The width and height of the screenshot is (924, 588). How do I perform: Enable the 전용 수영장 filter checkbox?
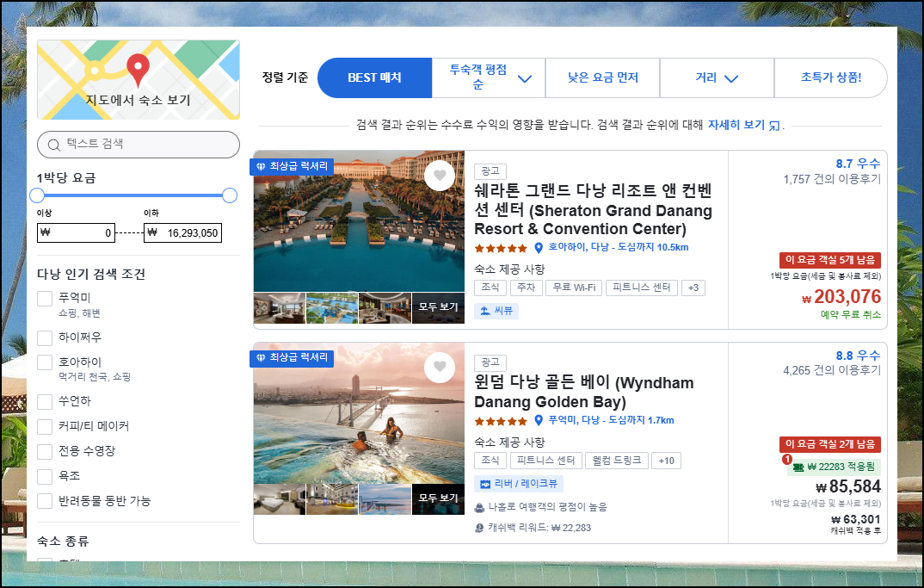click(x=45, y=452)
